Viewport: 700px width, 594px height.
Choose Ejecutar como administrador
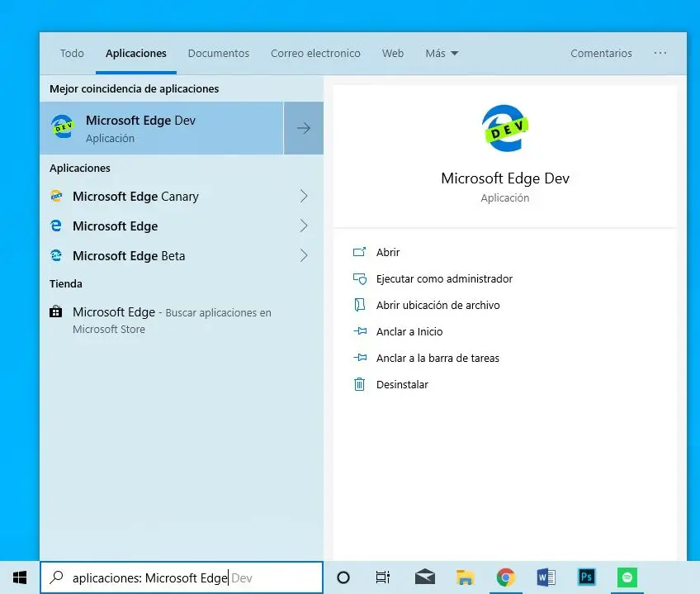point(444,279)
